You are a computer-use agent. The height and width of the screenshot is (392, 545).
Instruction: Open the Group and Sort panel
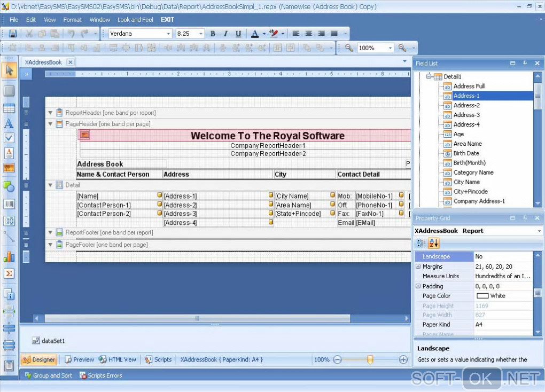click(48, 375)
